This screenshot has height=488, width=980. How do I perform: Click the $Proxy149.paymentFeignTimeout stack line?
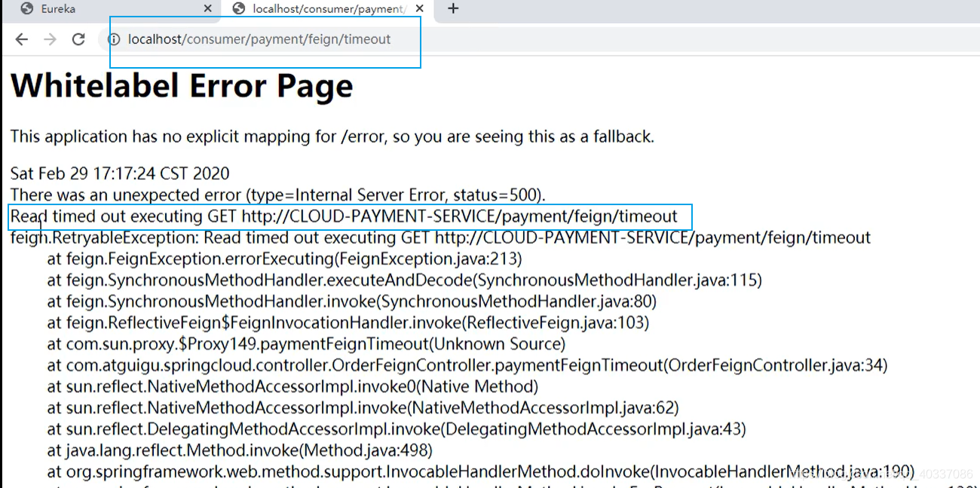click(x=306, y=344)
